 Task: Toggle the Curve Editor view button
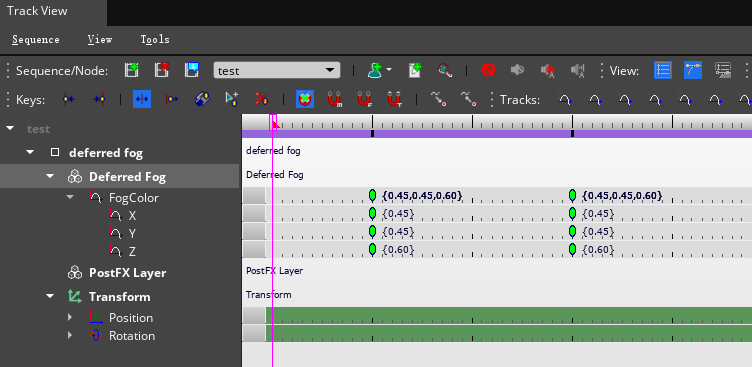(x=693, y=71)
